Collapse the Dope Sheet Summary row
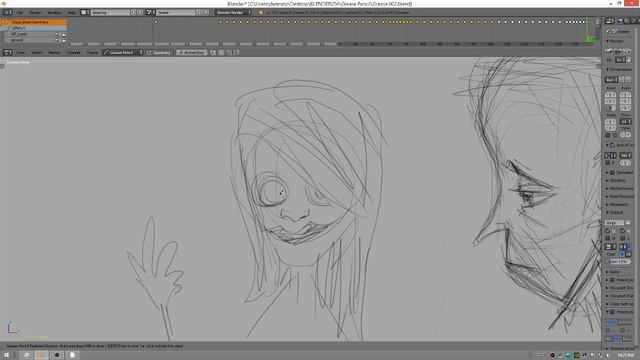640x360 pixels. (4, 22)
